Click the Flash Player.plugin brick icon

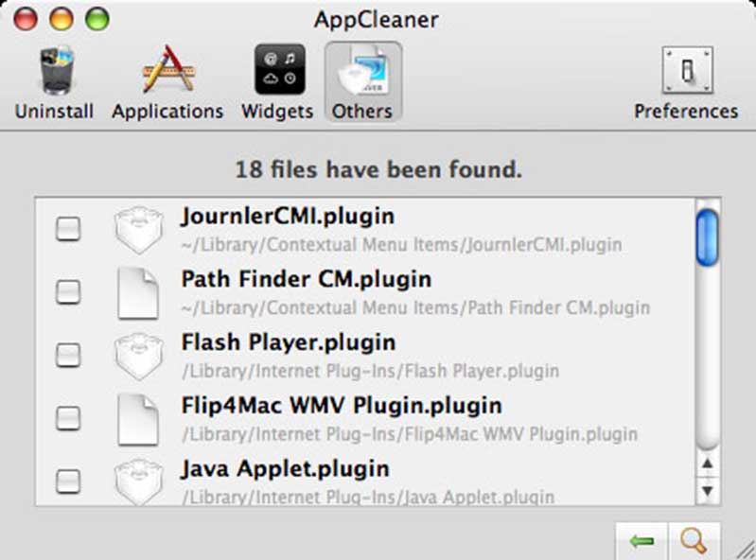pos(138,356)
